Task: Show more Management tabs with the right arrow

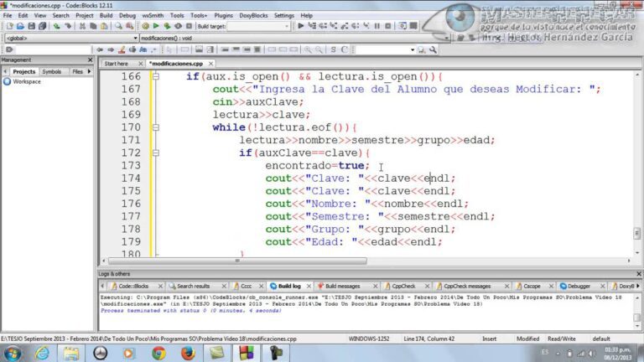Action: tap(89, 71)
